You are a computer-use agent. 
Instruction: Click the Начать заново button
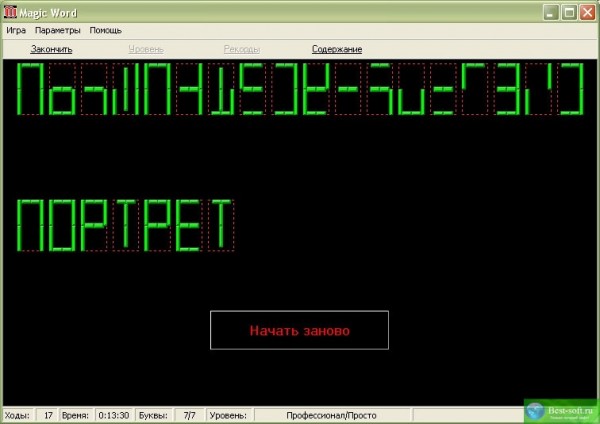299,330
